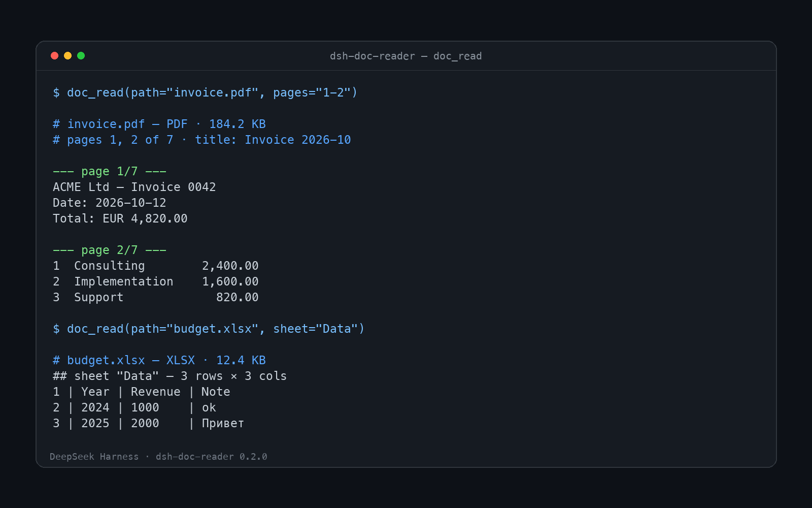The width and height of the screenshot is (812, 508).
Task: Click the 'Consulting 2,400.00' row
Action: pyautogui.click(x=156, y=266)
